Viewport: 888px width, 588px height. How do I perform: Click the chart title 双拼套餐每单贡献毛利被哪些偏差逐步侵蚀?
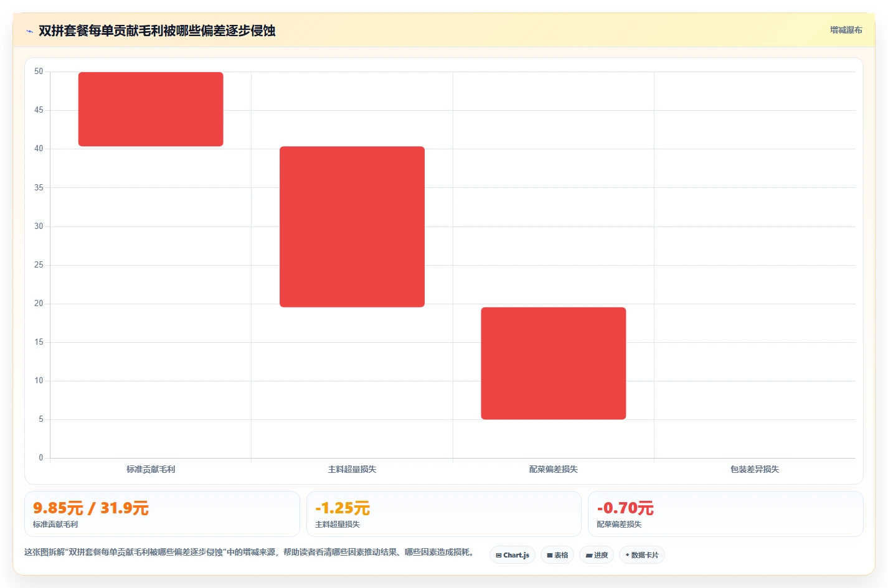pos(157,30)
